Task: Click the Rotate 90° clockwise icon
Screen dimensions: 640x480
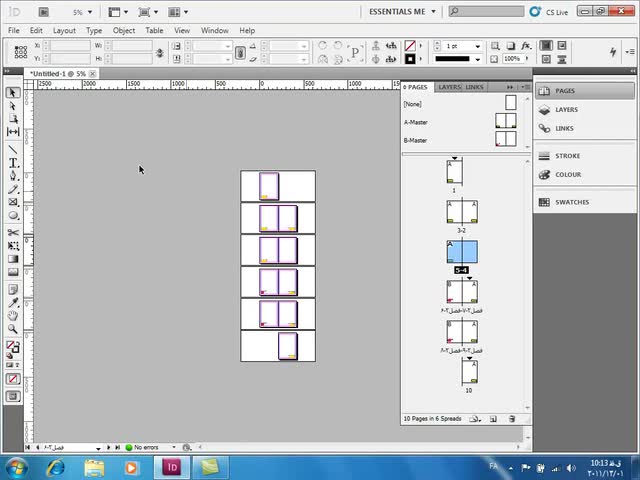Action: point(322,45)
